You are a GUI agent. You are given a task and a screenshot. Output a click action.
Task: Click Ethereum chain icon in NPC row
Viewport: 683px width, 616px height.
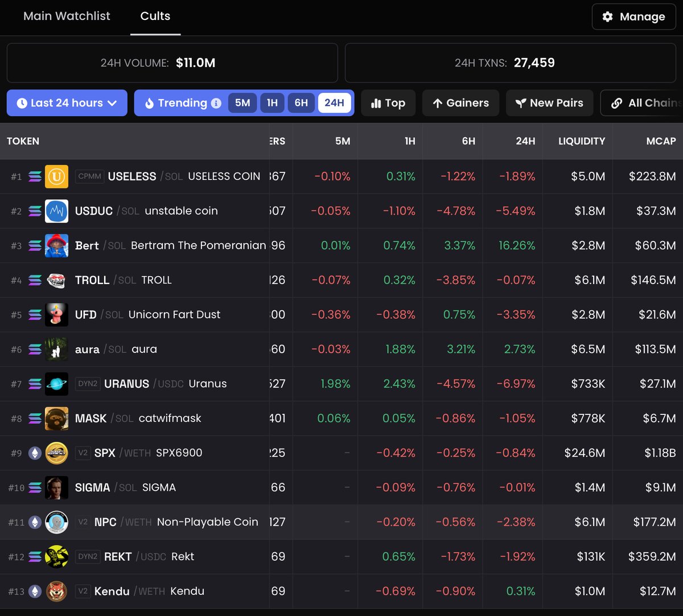pos(35,522)
